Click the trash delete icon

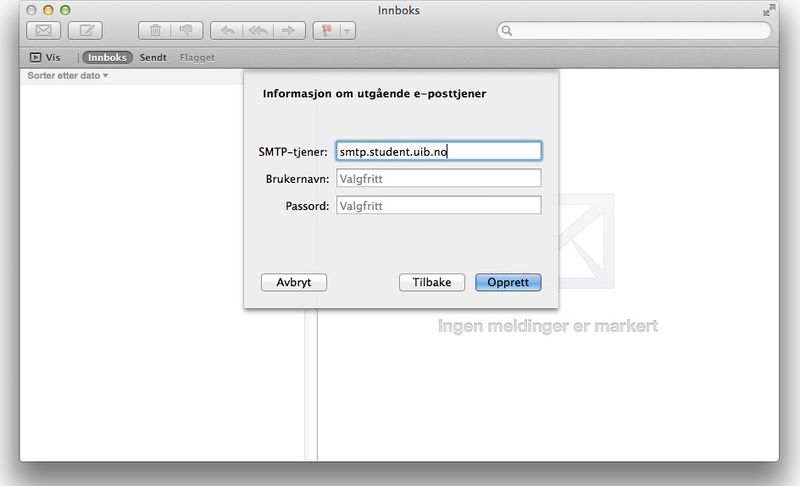(x=155, y=31)
